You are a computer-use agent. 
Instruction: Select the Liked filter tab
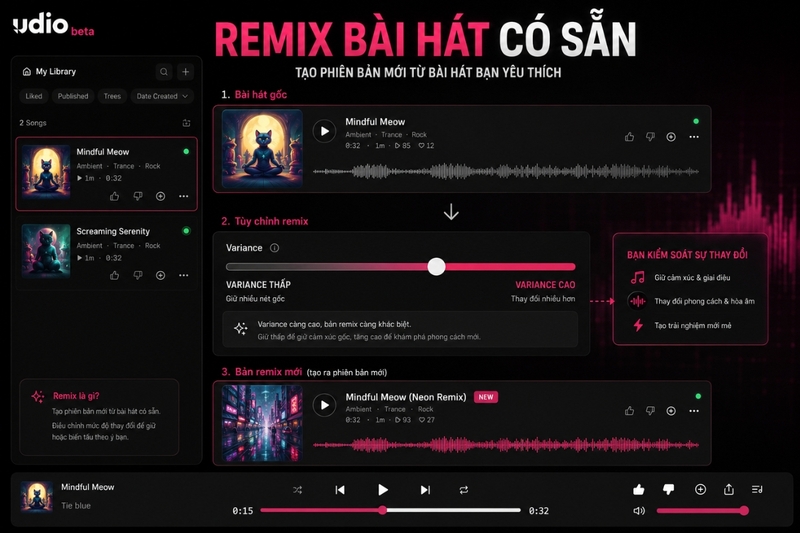tap(34, 96)
